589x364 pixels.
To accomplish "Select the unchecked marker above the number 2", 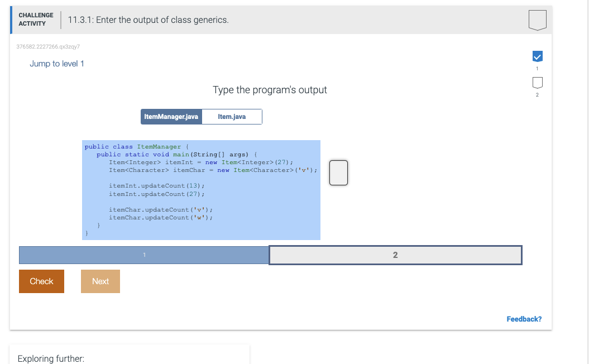I will click(537, 83).
